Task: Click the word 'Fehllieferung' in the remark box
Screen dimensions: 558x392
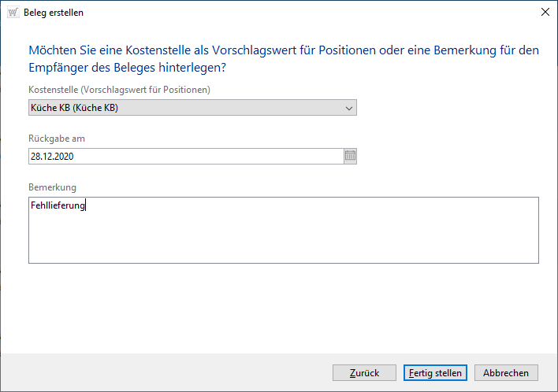Action: 58,205
